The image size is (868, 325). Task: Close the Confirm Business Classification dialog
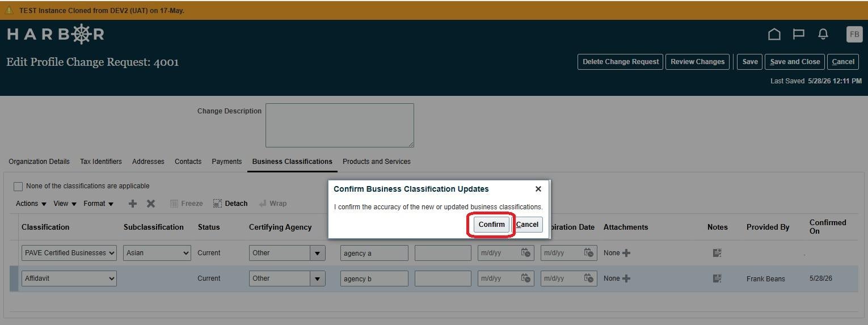point(538,189)
